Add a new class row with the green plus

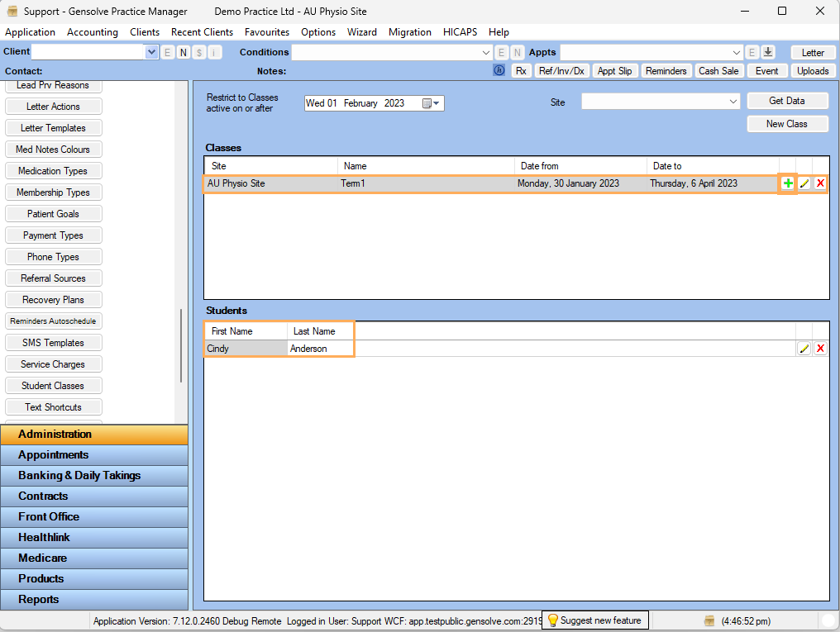pyautogui.click(x=786, y=183)
